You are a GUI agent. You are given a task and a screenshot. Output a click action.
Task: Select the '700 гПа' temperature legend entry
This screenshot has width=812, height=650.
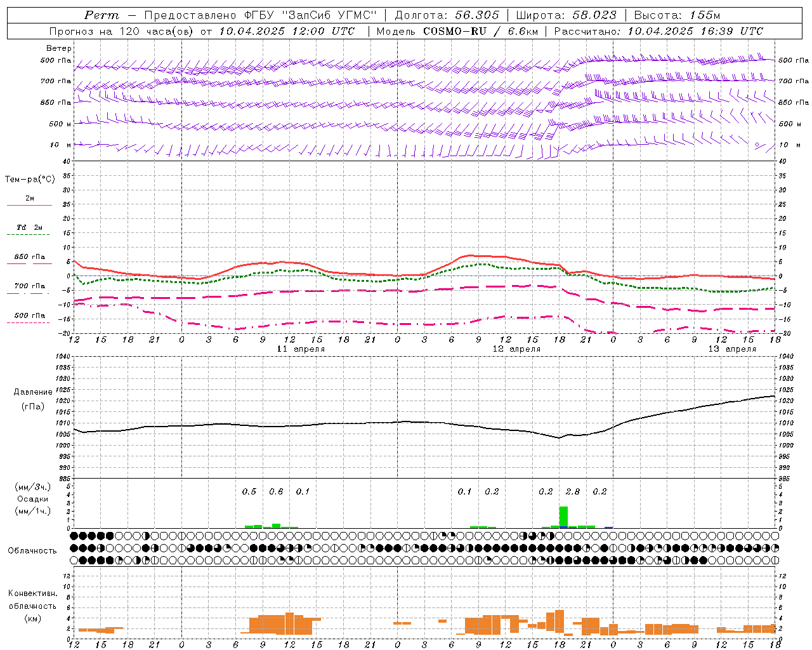point(30,286)
